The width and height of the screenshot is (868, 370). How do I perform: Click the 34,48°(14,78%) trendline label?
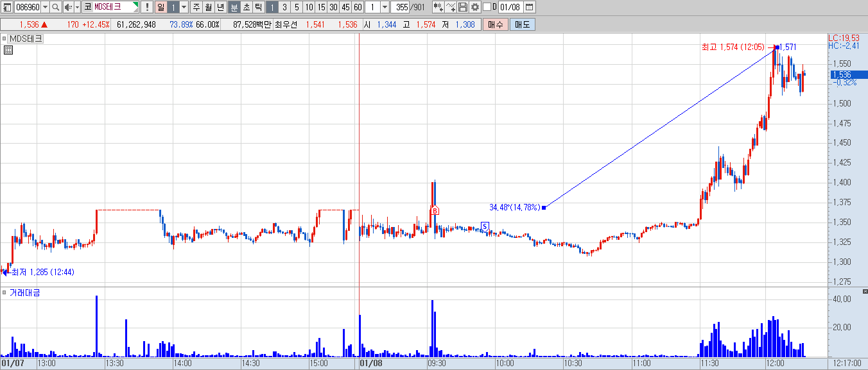pos(514,207)
